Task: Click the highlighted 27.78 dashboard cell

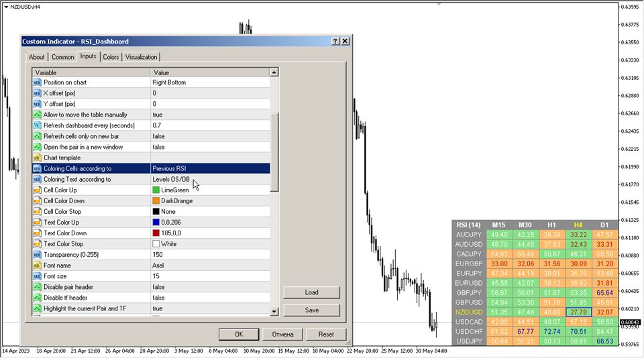Action: [578, 312]
